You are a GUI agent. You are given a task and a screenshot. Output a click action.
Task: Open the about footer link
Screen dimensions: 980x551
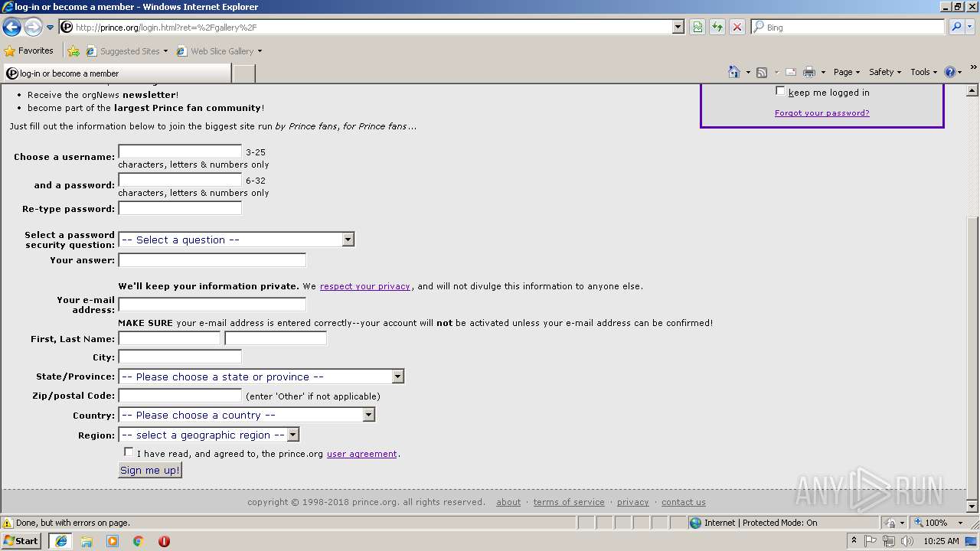coord(508,502)
